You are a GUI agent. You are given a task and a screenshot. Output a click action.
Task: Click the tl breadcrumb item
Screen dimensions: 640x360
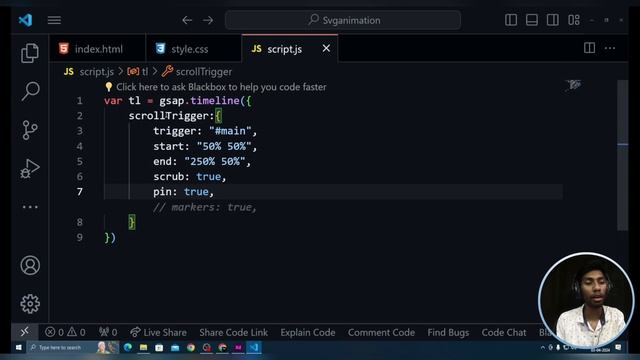click(145, 72)
